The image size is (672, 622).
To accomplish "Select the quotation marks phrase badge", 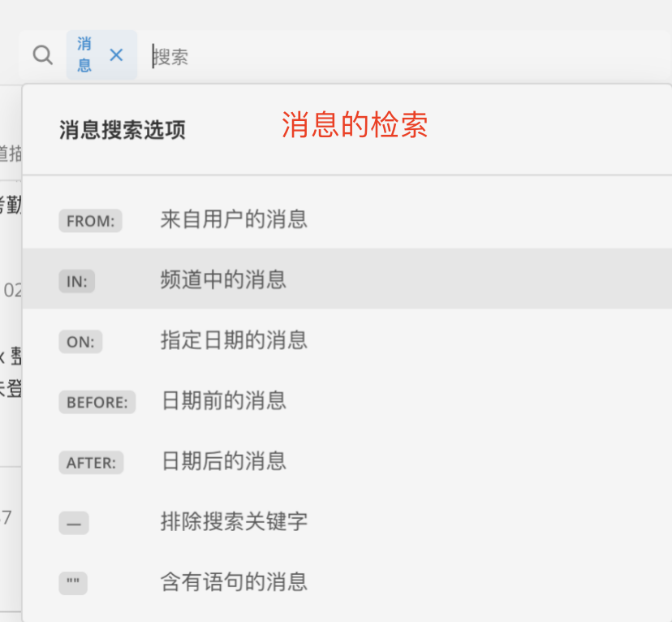I will [73, 583].
